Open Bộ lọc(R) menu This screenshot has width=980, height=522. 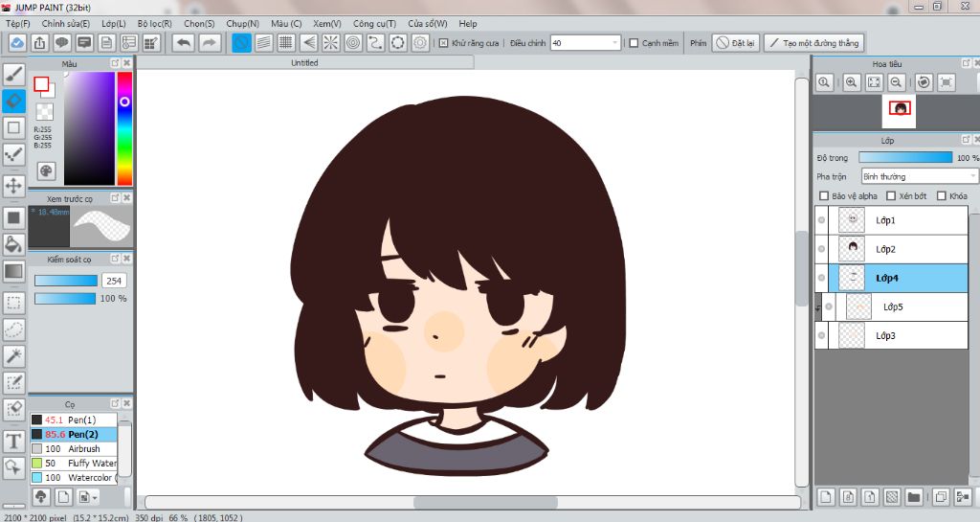[154, 24]
